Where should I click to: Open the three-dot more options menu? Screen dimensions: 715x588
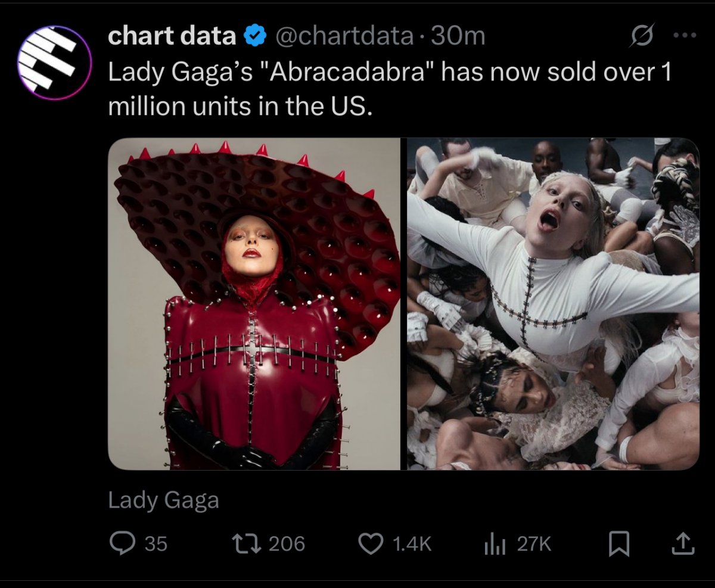[685, 36]
